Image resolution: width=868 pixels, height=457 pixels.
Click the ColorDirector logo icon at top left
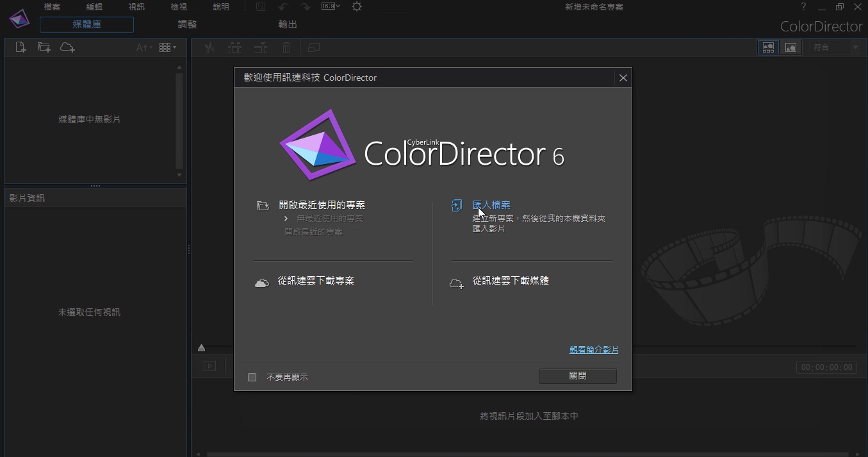pyautogui.click(x=19, y=19)
